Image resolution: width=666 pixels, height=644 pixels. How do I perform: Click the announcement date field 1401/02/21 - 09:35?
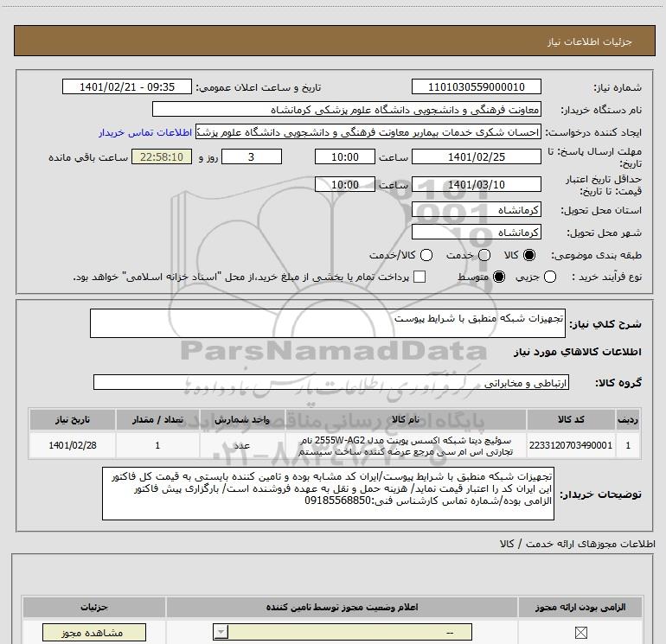[127, 87]
